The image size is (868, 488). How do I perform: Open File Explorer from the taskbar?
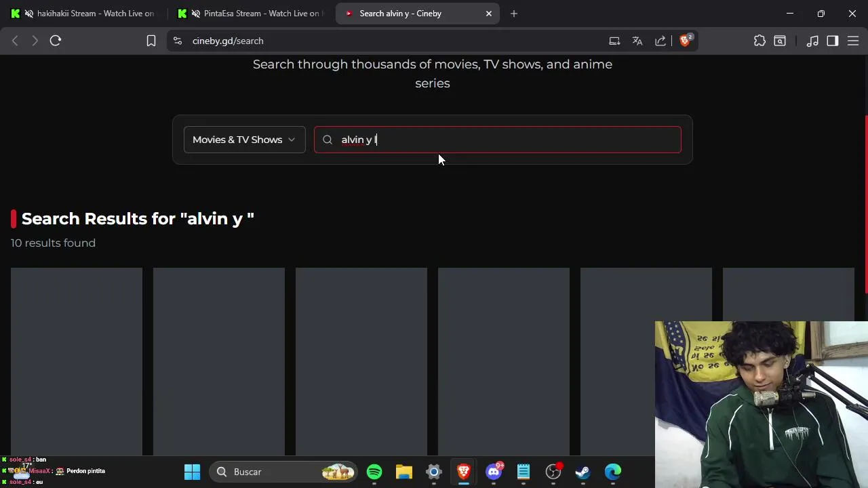pos(404,472)
